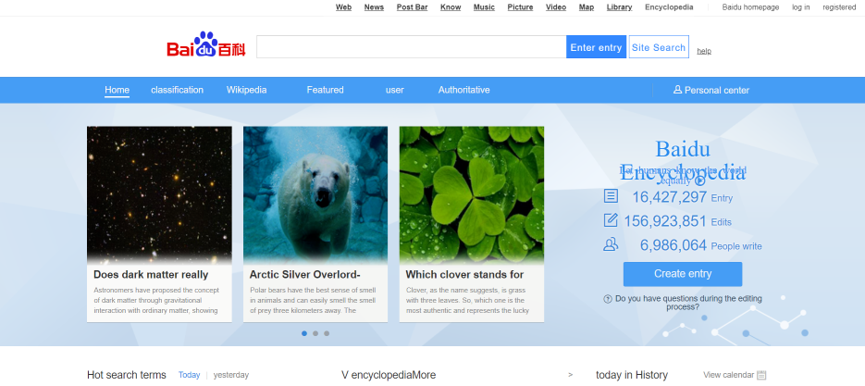Click the question mark help icon
This screenshot has height=386, width=865.
[x=608, y=299]
